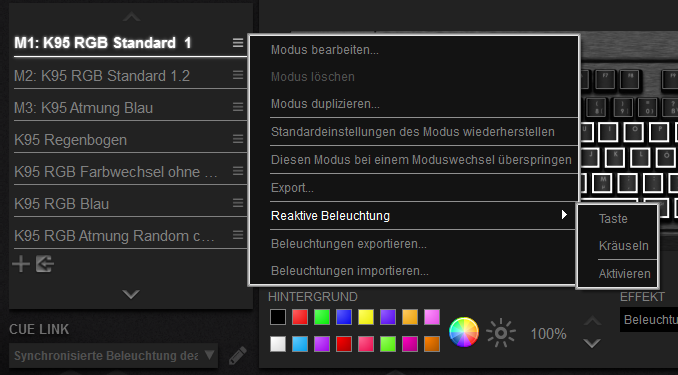Open hamburger menu for M2: K95 RGB Standard 1.2

click(238, 75)
